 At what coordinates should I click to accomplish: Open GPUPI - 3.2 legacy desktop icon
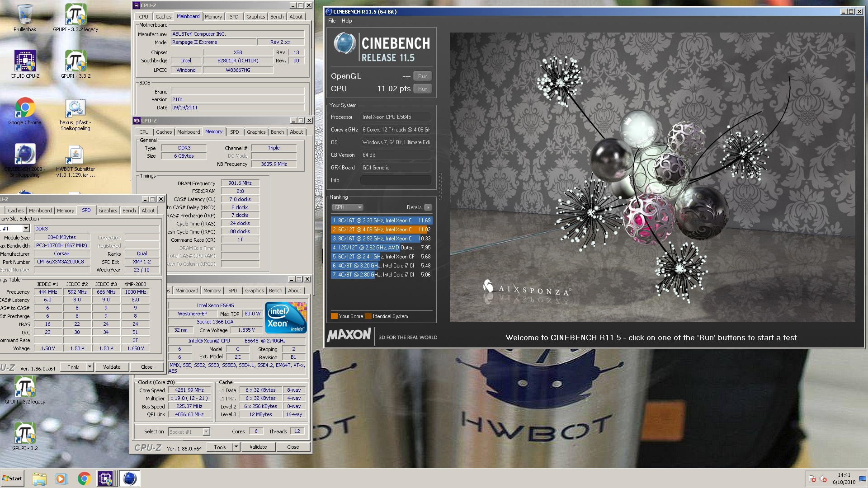click(x=25, y=390)
